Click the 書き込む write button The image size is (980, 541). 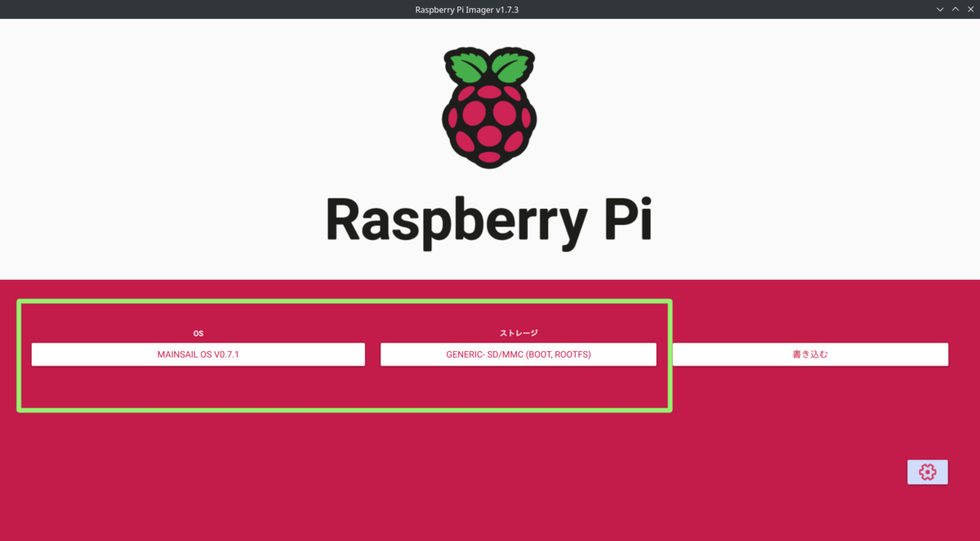[x=810, y=354]
